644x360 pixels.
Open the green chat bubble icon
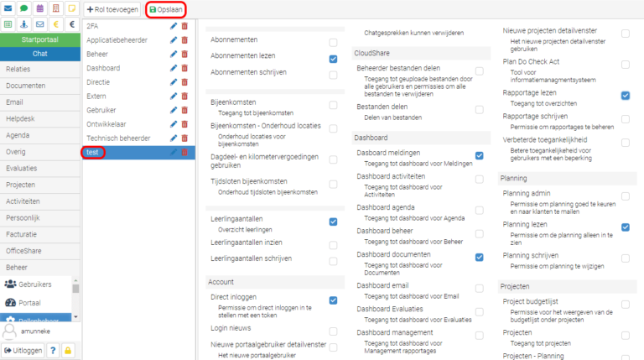point(24,9)
